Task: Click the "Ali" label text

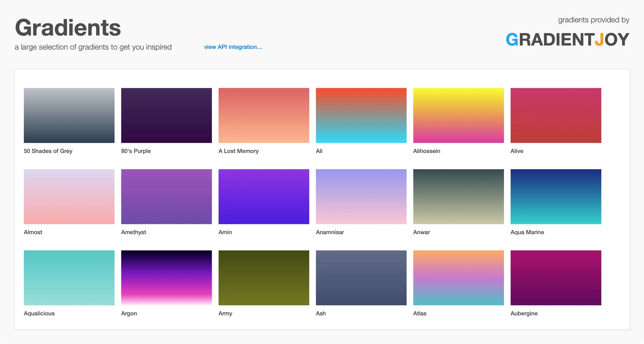Action: click(319, 151)
